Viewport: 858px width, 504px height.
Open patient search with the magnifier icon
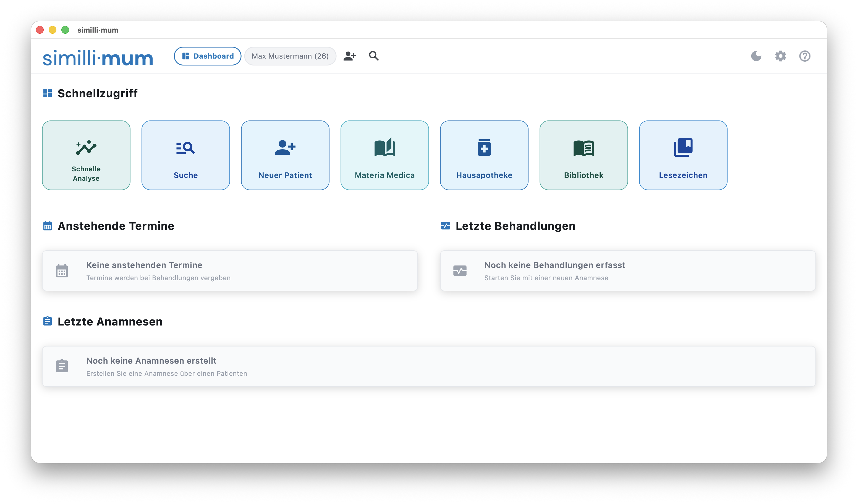[x=373, y=56]
